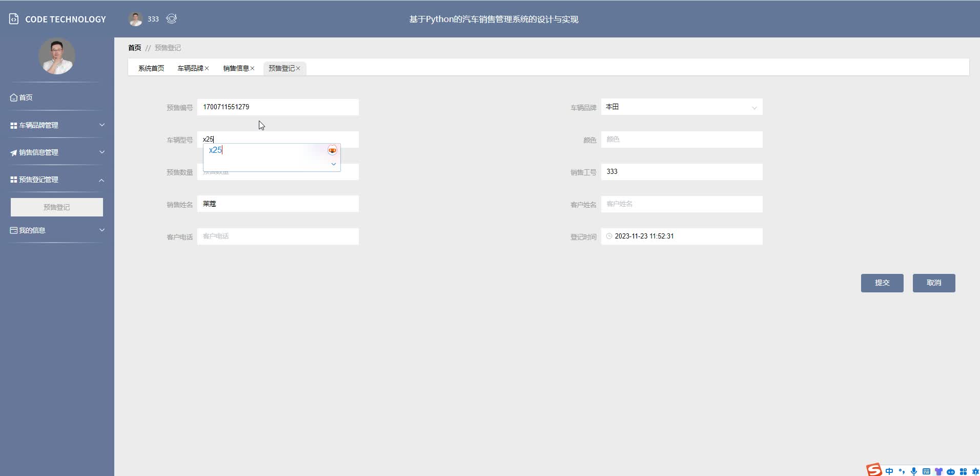Screen dimensions: 980x476
Task: Click the 销售信息管理 paper-plane icon
Action: coord(14,152)
